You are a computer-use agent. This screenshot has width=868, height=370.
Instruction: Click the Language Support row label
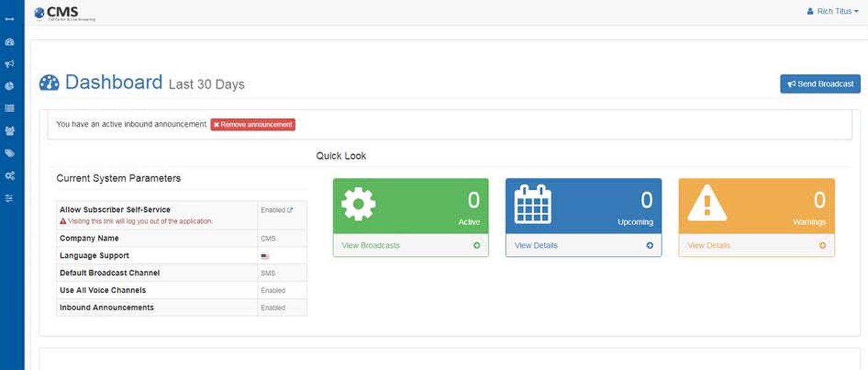coord(94,255)
